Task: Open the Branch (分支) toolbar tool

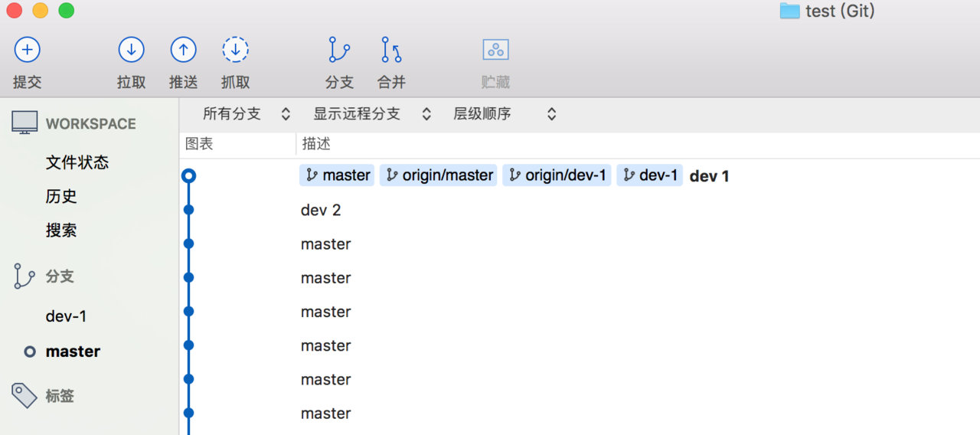Action: pos(338,51)
